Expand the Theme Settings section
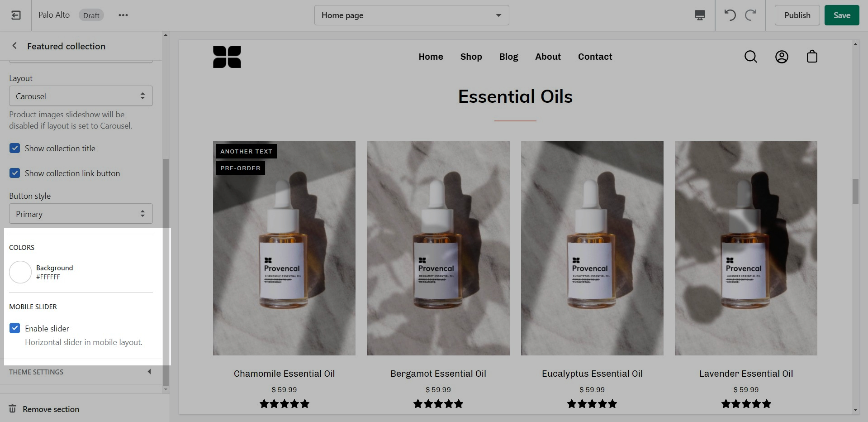Image resolution: width=868 pixels, height=422 pixels. click(81, 372)
